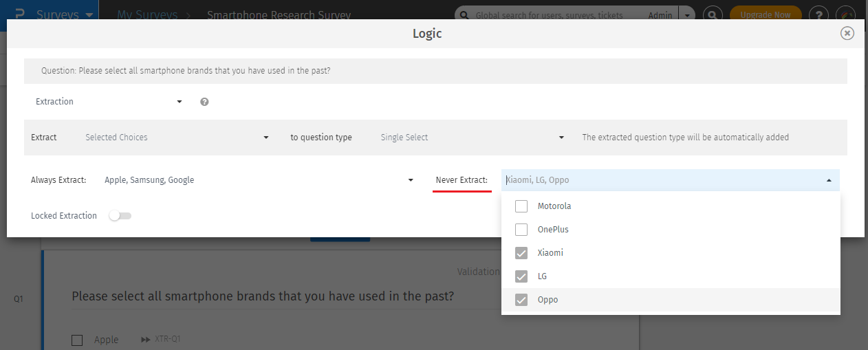This screenshot has height=350, width=868.
Task: Click the Q1 question text
Action: (x=263, y=296)
